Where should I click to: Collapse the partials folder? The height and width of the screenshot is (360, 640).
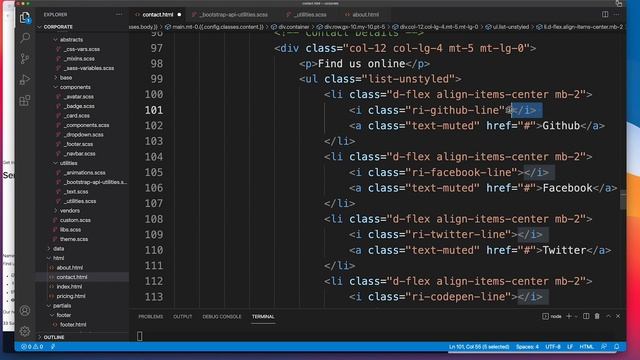coord(62,306)
